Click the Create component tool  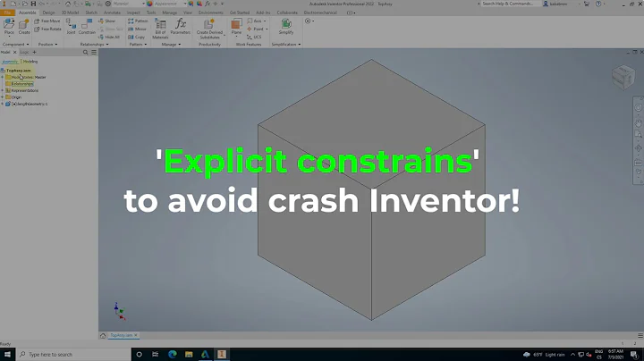tap(24, 27)
